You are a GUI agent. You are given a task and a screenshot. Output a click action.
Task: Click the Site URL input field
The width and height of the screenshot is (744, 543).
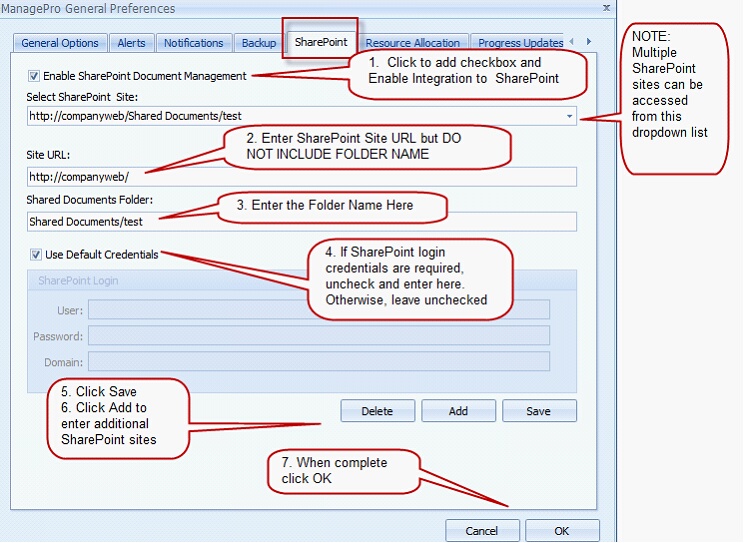[x=302, y=177]
